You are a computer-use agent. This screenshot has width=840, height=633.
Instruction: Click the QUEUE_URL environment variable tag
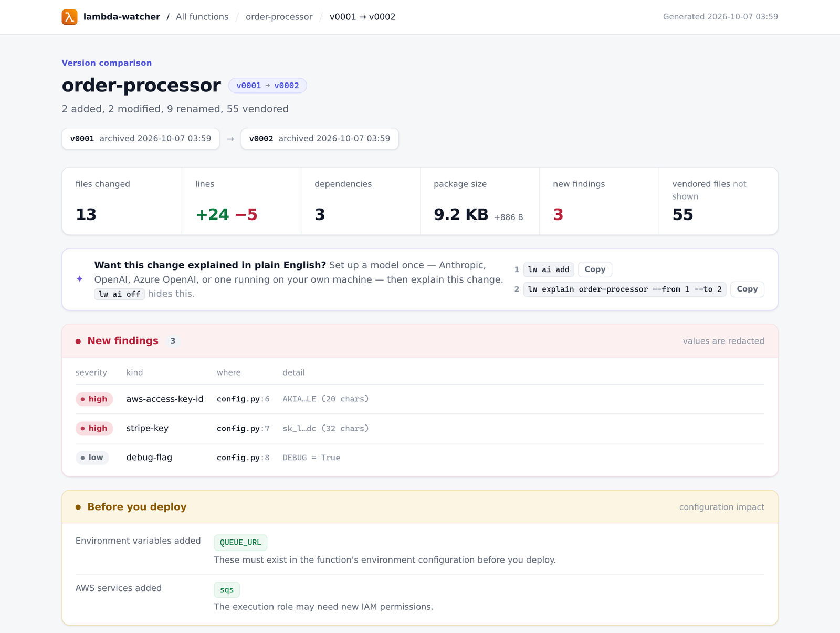coord(240,543)
